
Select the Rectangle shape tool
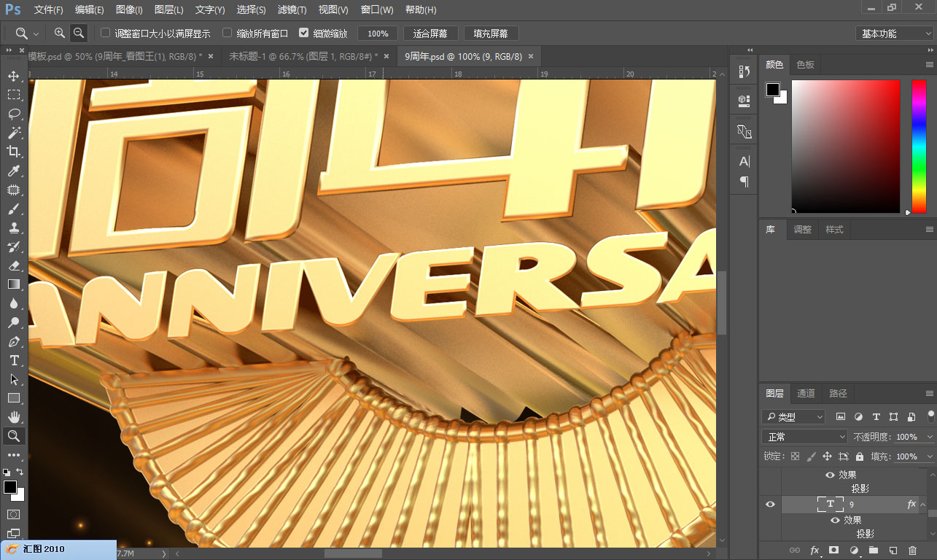[14, 398]
